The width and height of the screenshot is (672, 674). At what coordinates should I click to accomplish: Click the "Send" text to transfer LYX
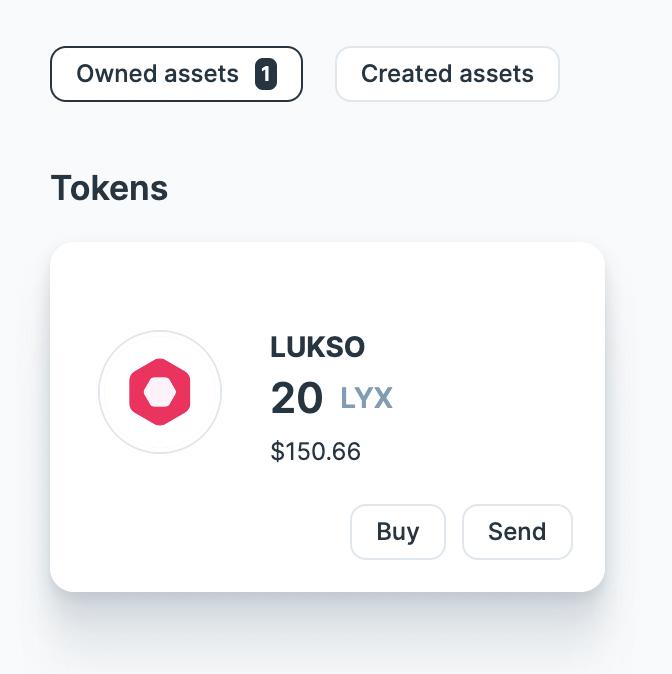pos(517,532)
